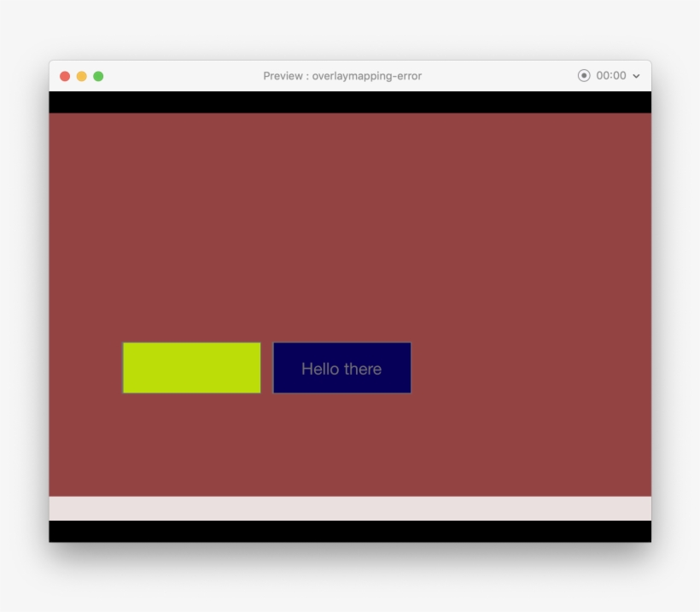Image resolution: width=700 pixels, height=612 pixels.
Task: Select the middle traffic light icon
Action: click(x=82, y=75)
